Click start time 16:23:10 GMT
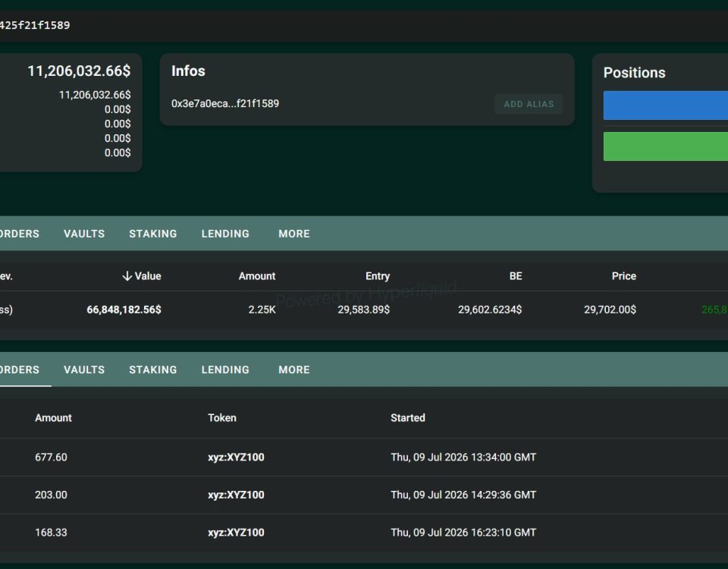Image resolution: width=728 pixels, height=569 pixels. pyautogui.click(x=504, y=533)
